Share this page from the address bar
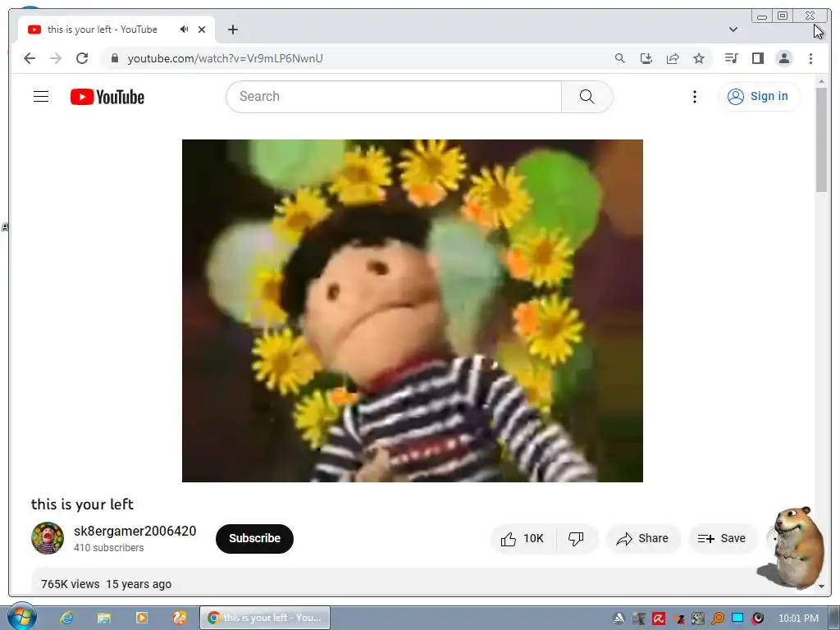 tap(673, 58)
